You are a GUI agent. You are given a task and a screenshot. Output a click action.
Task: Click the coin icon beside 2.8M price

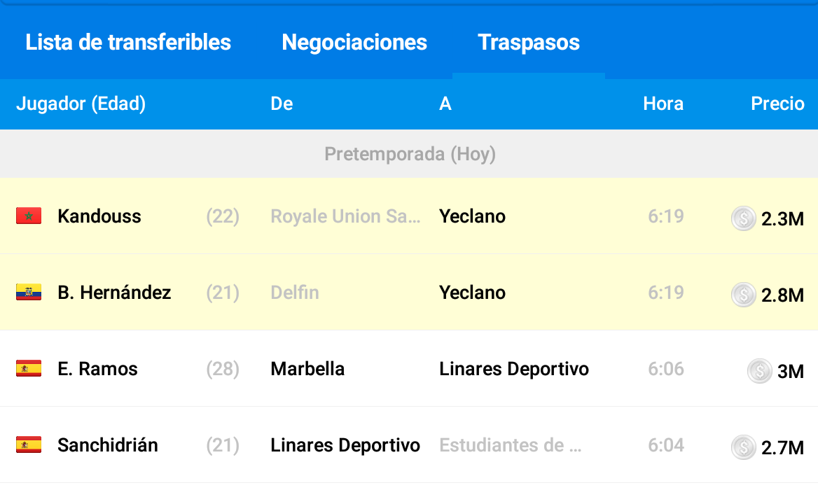[743, 295]
